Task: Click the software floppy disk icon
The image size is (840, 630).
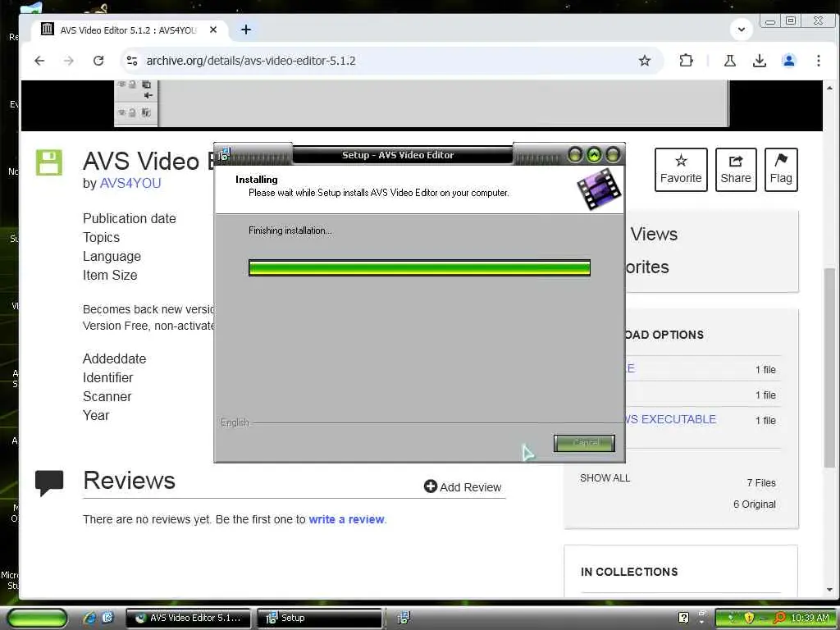Action: (x=48, y=162)
